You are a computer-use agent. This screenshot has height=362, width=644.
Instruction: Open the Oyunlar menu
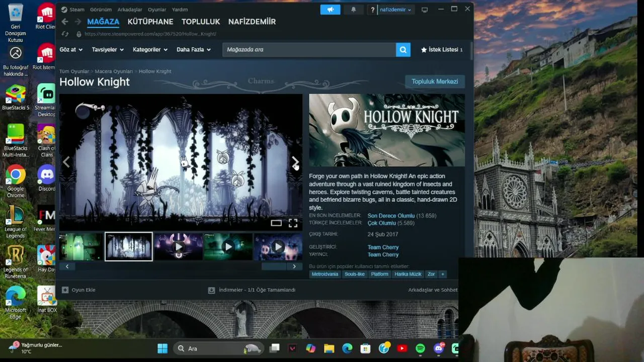click(157, 10)
